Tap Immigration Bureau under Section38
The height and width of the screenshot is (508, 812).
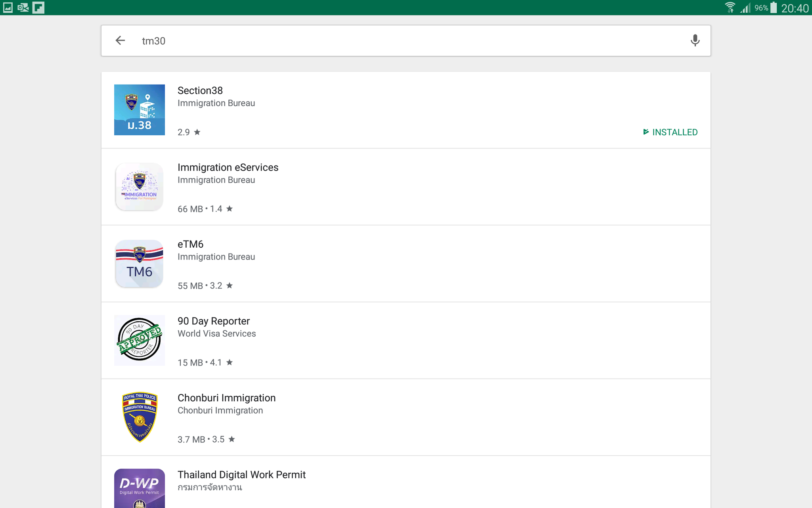pos(216,103)
